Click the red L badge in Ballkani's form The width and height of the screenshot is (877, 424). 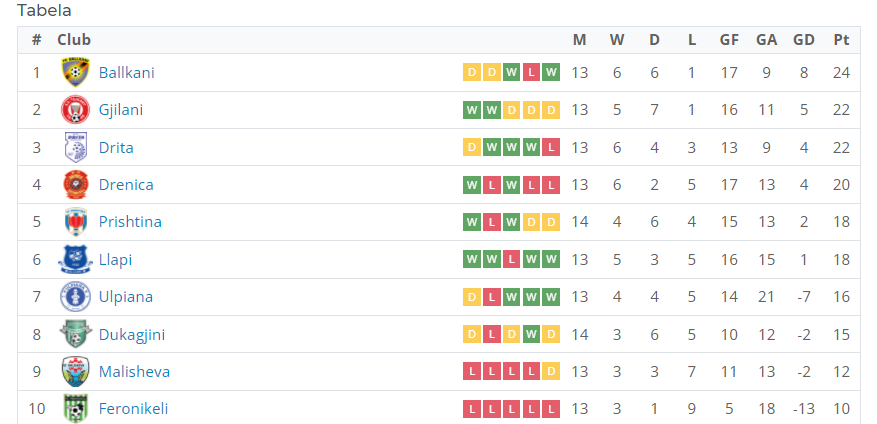531,73
